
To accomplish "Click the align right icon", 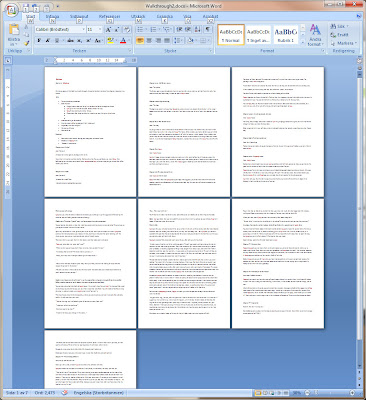I will coord(158,41).
